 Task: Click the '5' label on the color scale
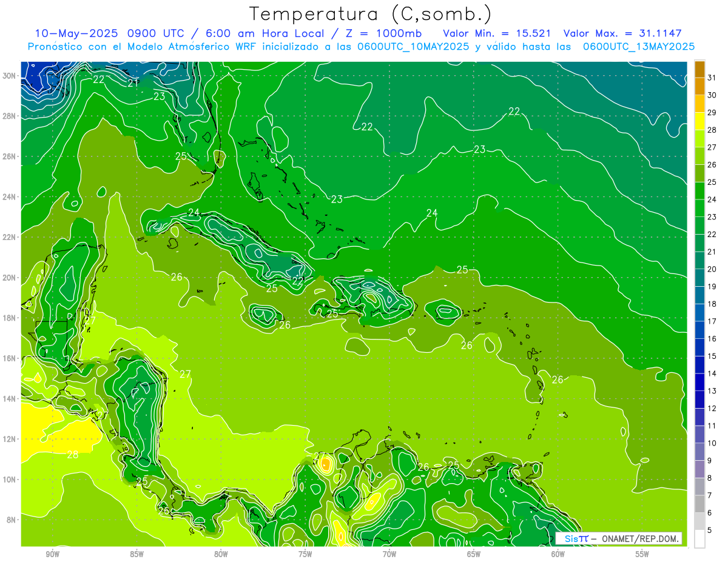tap(710, 530)
